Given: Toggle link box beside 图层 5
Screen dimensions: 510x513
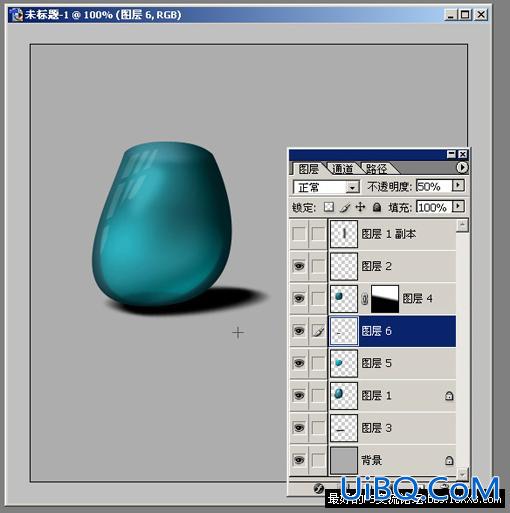Looking at the screenshot, I should pos(318,363).
